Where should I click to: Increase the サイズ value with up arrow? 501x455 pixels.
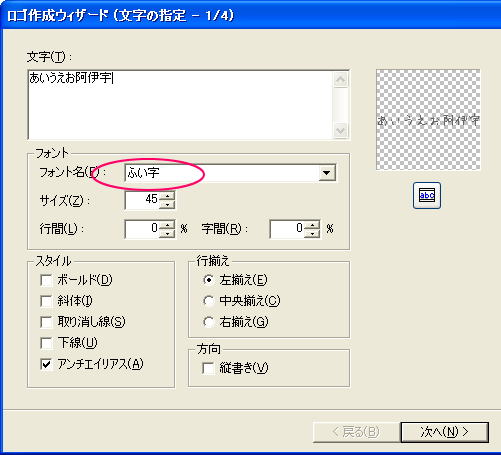167,196
